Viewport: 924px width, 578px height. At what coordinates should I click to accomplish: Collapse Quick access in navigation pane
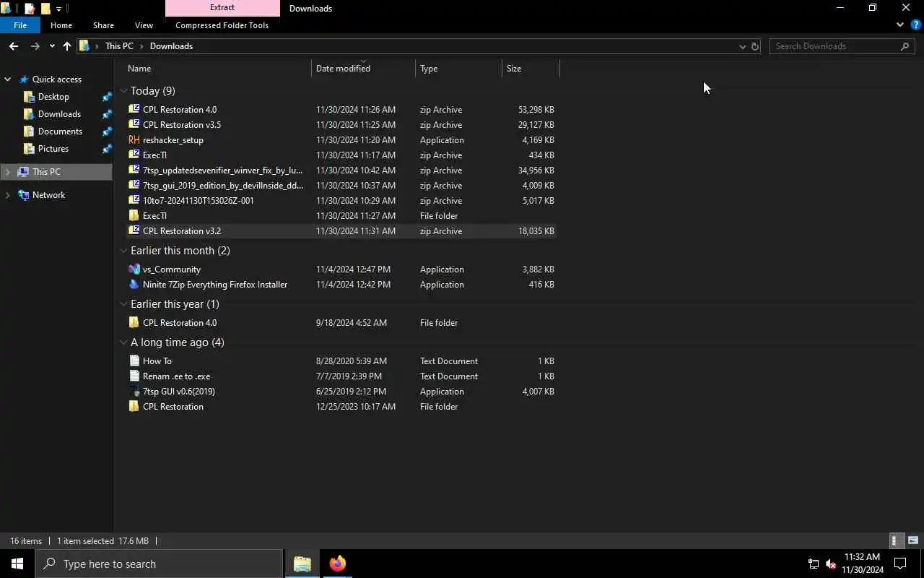[x=8, y=79]
